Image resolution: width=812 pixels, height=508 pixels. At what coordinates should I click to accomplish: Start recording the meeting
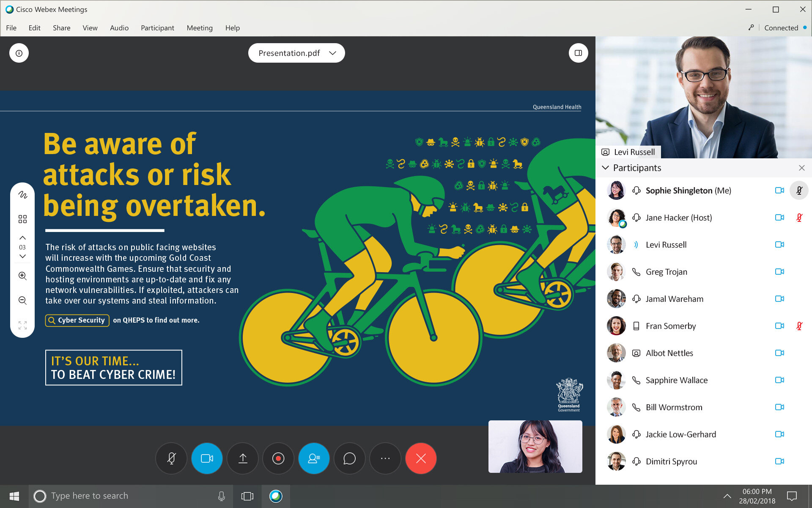pos(278,458)
